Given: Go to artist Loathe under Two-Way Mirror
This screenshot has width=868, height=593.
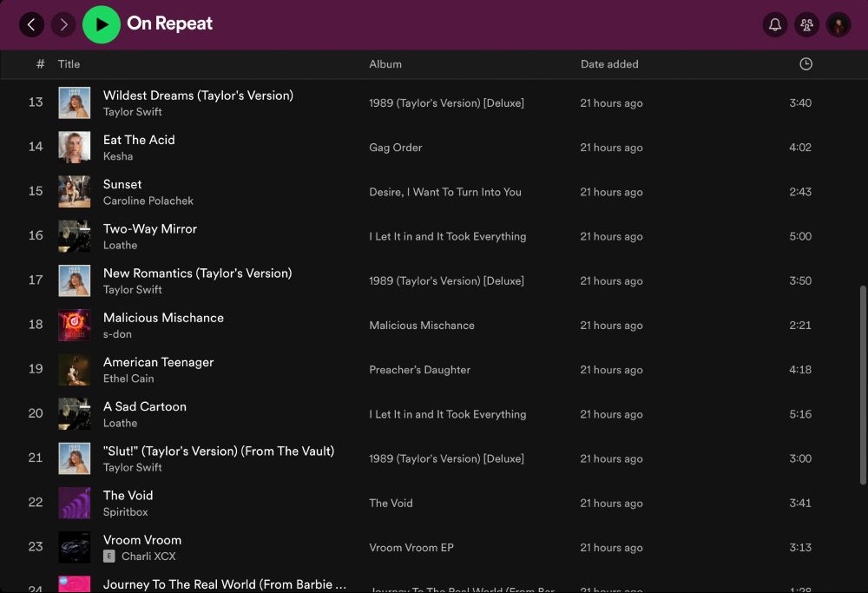Looking at the screenshot, I should coord(120,246).
